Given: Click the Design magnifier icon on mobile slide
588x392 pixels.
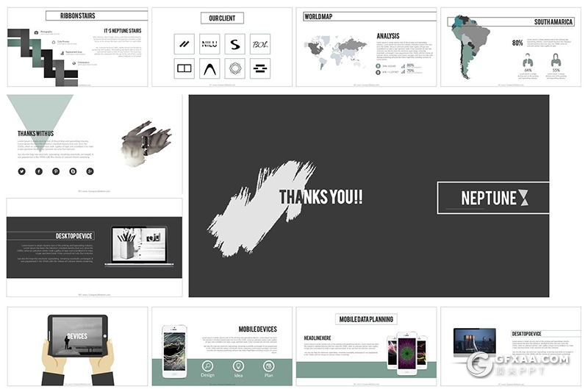Looking at the screenshot, I should pos(207,366).
